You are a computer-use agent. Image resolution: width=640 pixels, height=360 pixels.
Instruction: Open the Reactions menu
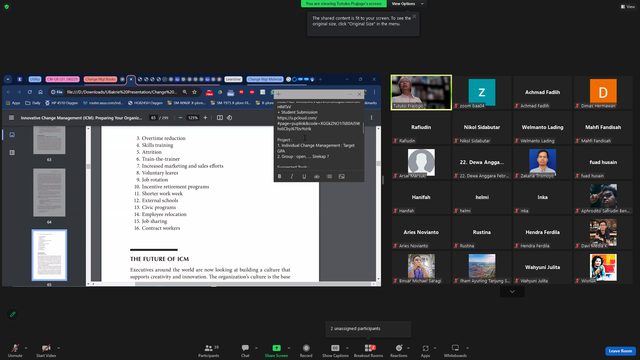tap(399, 350)
